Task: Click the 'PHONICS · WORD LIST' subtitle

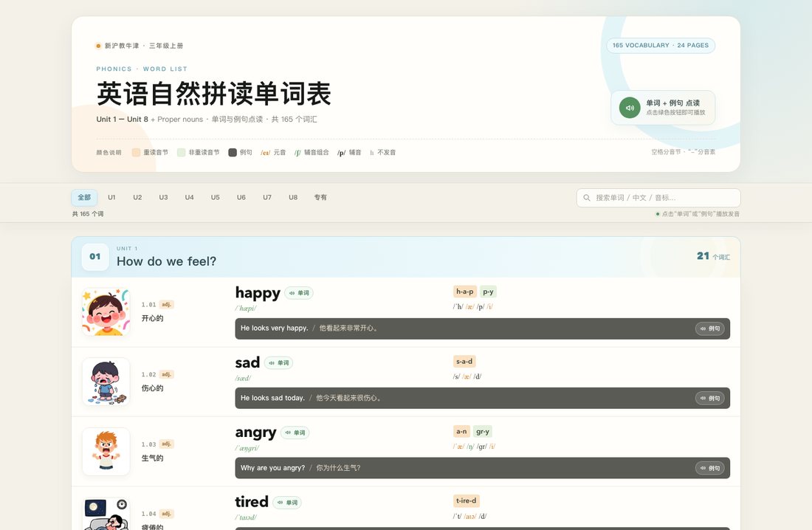Action: pyautogui.click(x=142, y=69)
